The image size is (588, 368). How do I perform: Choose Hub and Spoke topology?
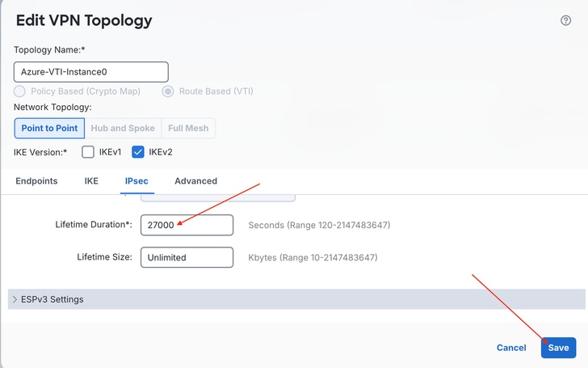123,128
